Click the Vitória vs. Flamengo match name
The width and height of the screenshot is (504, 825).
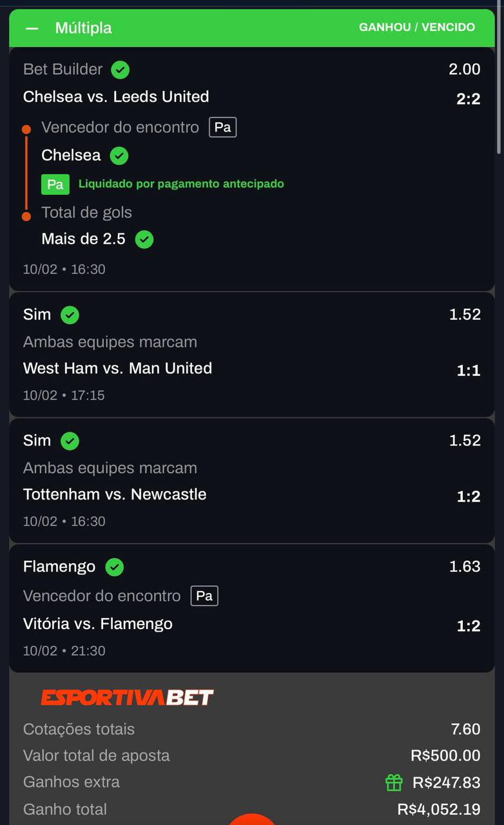click(x=97, y=624)
